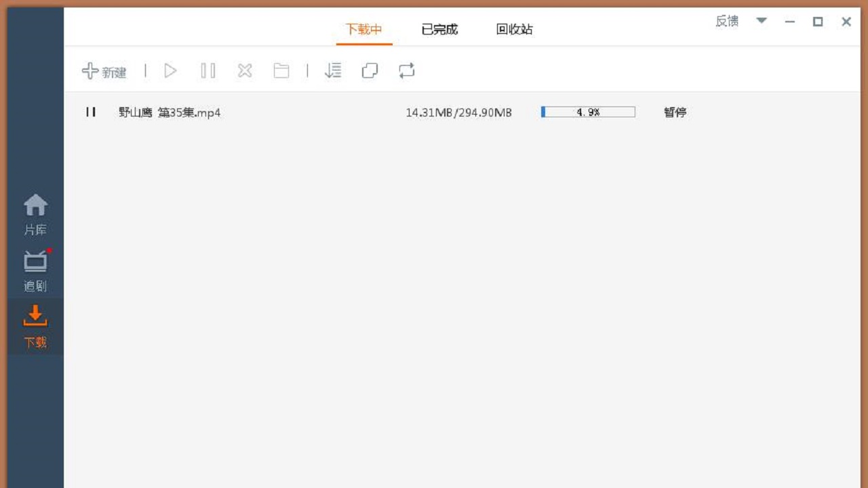Pause downloads with the toolbar pause icon
This screenshot has height=488, width=868.
(x=208, y=70)
